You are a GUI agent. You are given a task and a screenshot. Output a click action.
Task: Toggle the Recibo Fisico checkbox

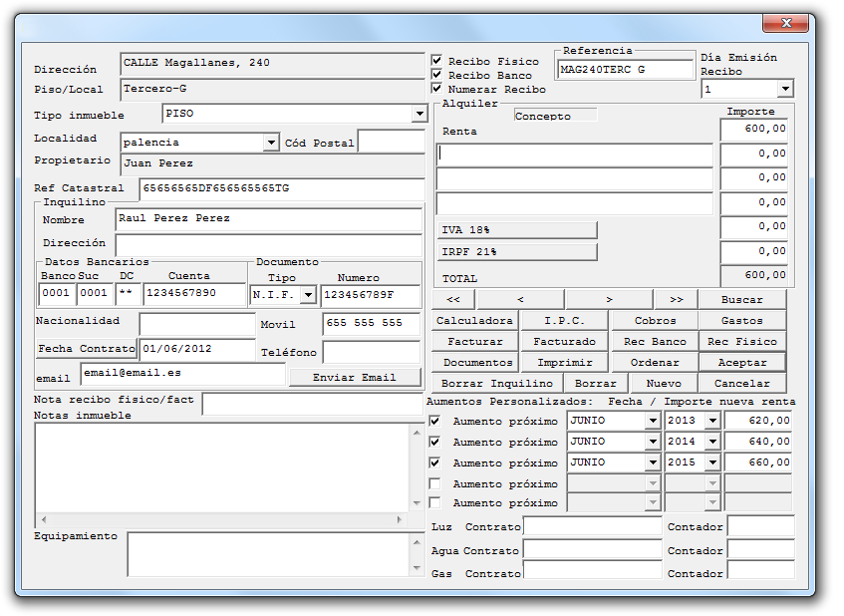click(x=437, y=61)
